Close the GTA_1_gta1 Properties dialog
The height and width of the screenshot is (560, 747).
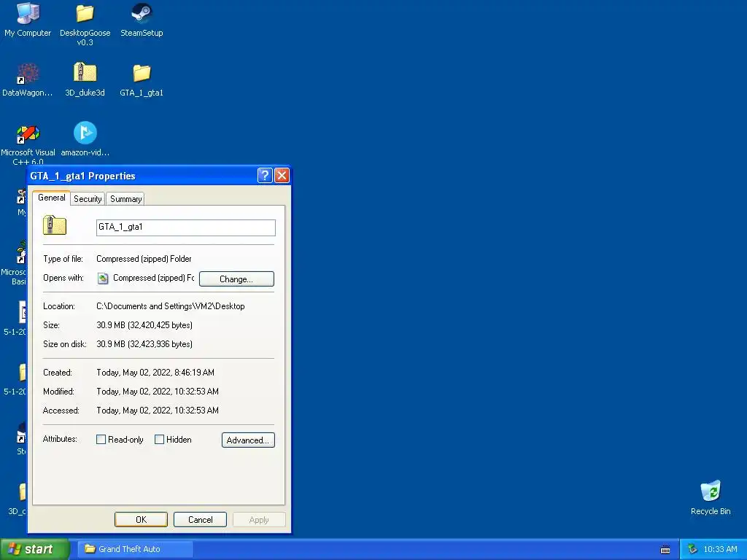point(282,176)
